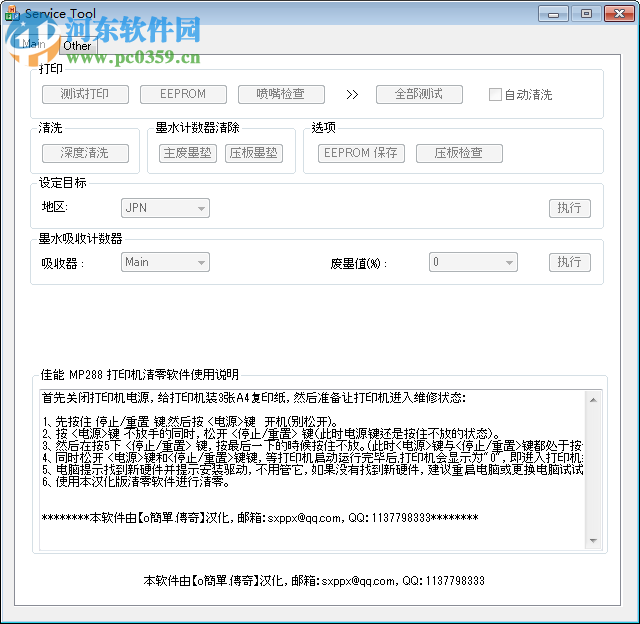Click the Service Tool title bar icon

click(12, 13)
